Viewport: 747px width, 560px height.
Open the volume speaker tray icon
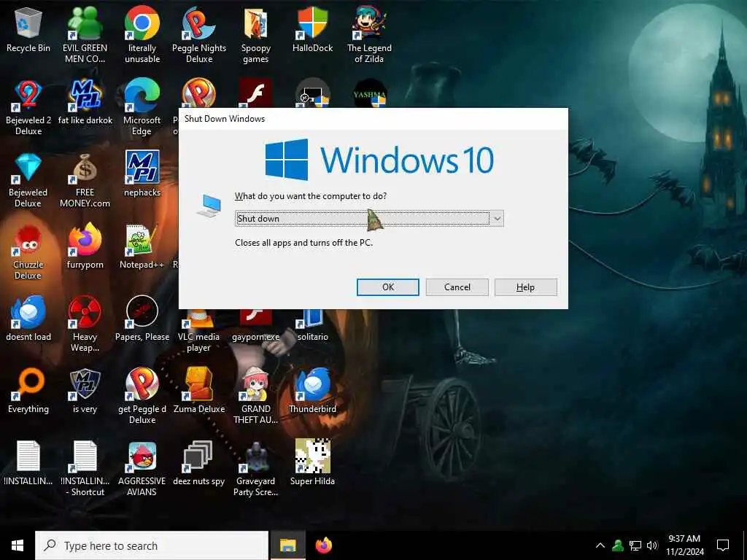coord(651,545)
